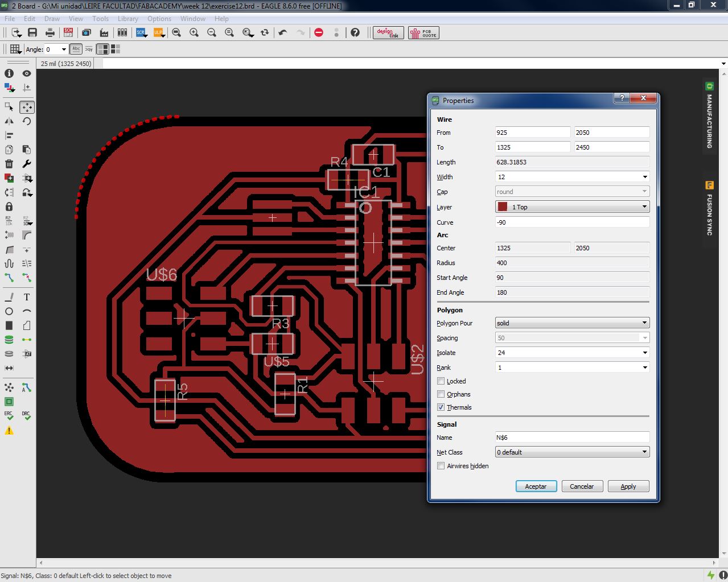The image size is (728, 582).
Task: Select the Text tool
Action: 27,297
